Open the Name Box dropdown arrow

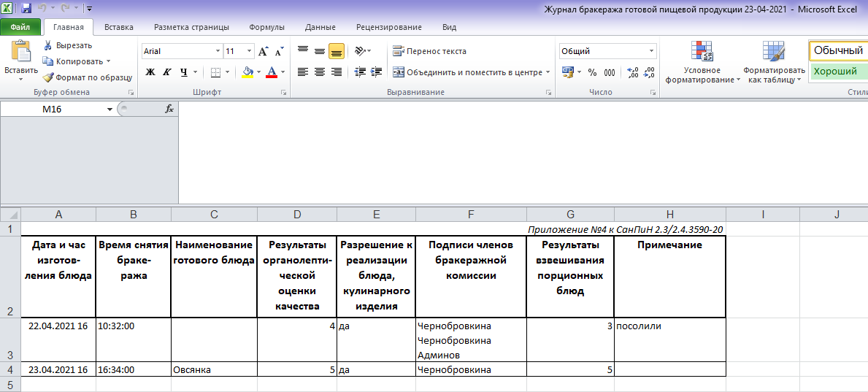tap(110, 109)
